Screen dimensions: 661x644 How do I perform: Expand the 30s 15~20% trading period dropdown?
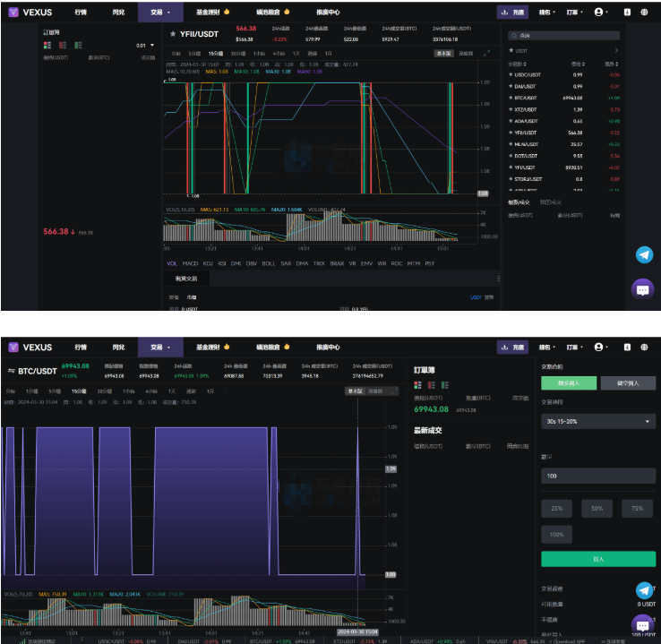(598, 422)
